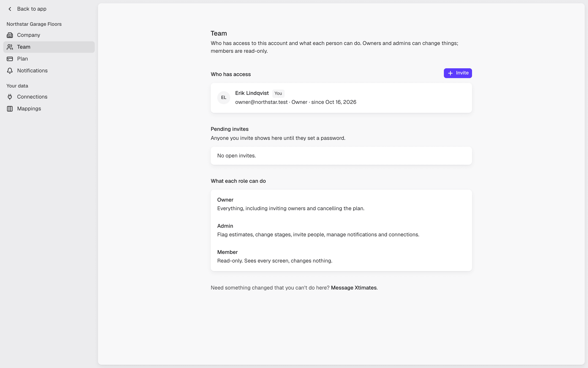Click the back arrow chevron icon

pos(10,9)
